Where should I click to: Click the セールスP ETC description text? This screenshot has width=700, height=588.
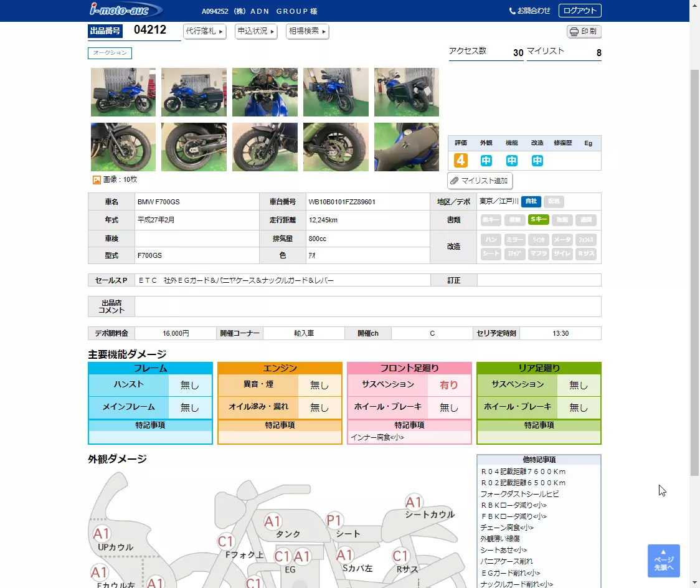[x=236, y=280]
